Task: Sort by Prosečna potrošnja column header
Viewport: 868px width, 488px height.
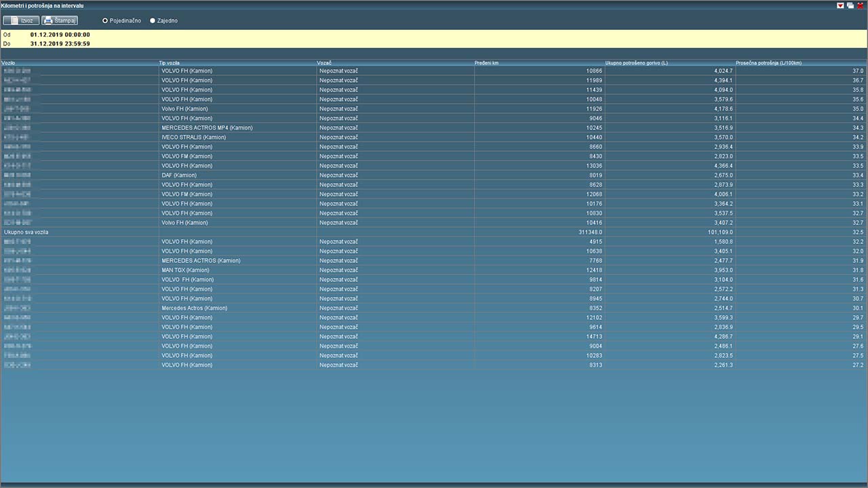Action: [768, 63]
